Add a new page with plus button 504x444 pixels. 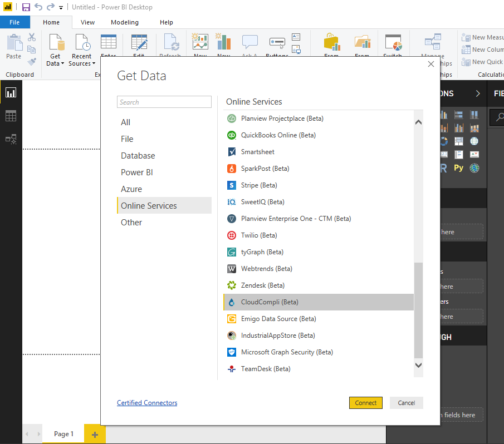tap(95, 435)
